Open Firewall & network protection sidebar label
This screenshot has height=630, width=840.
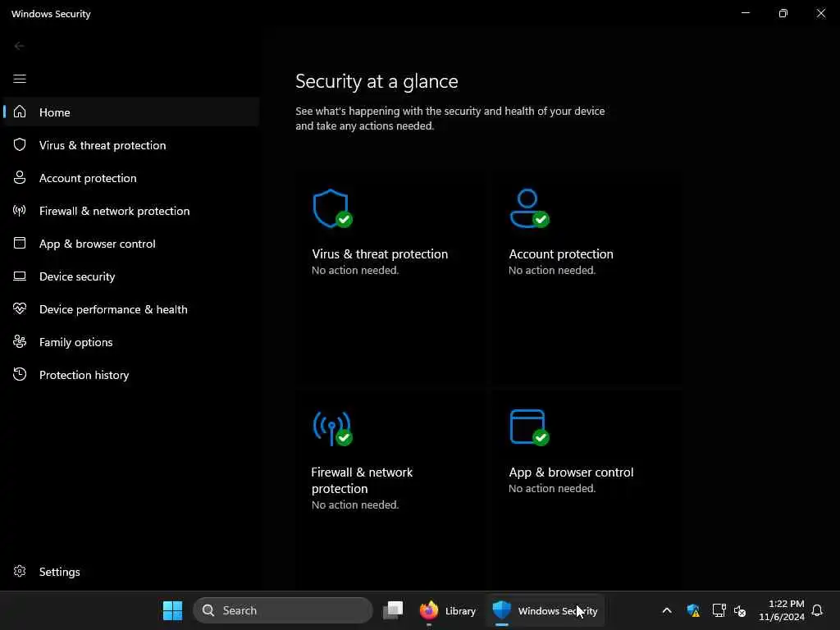pyautogui.click(x=114, y=211)
